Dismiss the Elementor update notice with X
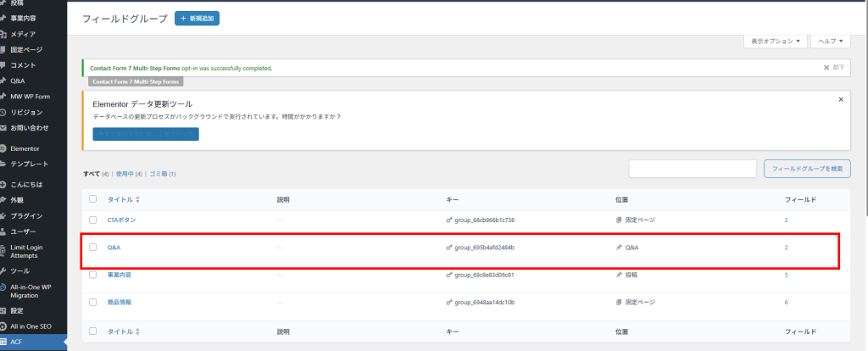This screenshot has height=351, width=868. [840, 99]
